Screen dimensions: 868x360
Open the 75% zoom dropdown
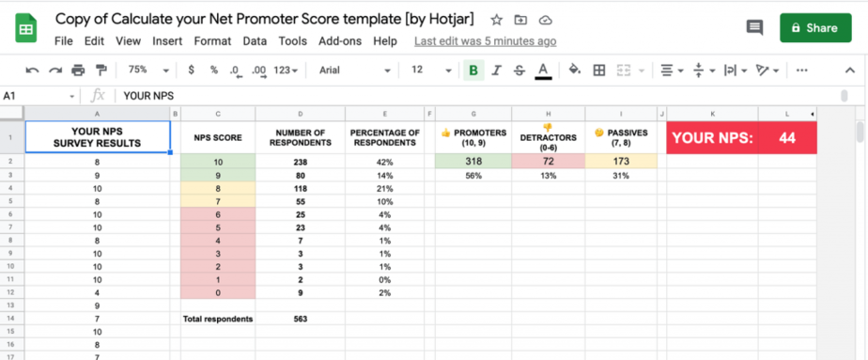148,70
